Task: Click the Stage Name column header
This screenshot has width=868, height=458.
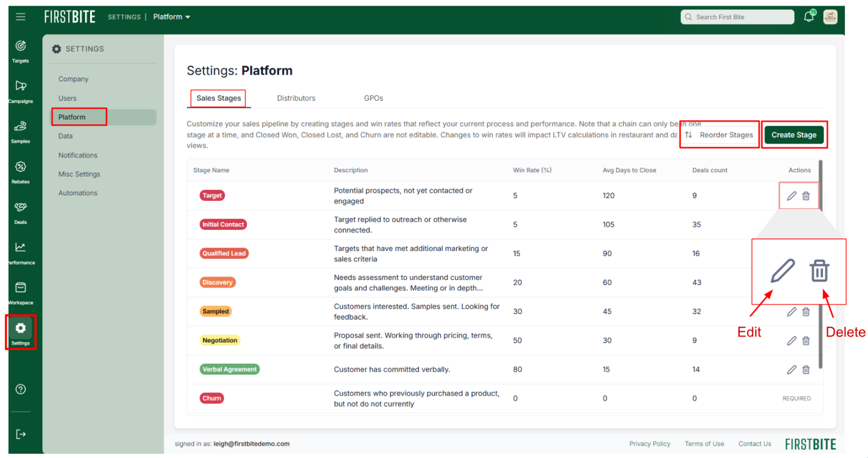Action: coord(211,170)
